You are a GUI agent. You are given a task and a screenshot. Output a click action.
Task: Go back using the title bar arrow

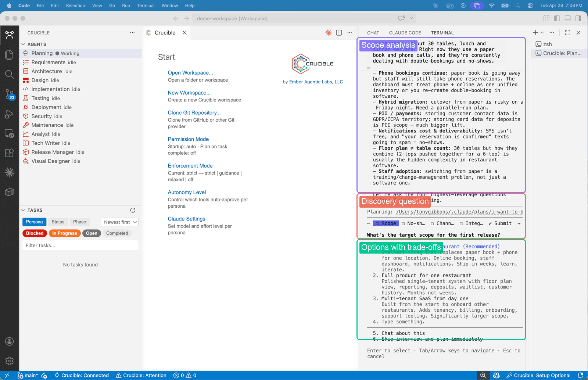176,18
